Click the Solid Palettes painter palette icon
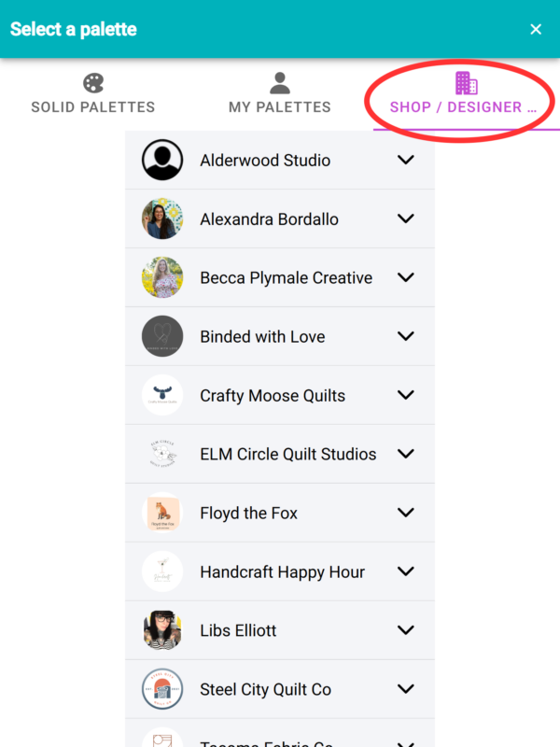Image resolution: width=560 pixels, height=747 pixels. (93, 83)
